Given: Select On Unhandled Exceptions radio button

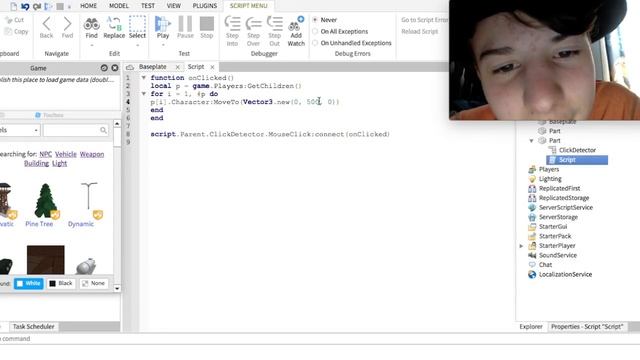Looking at the screenshot, I should click(x=315, y=43).
